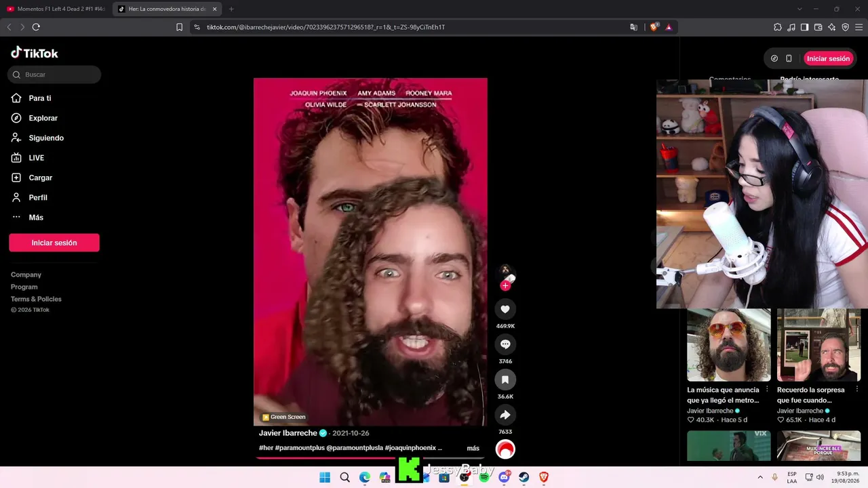Open the Windows Start menu
The image size is (868, 488).
click(325, 477)
